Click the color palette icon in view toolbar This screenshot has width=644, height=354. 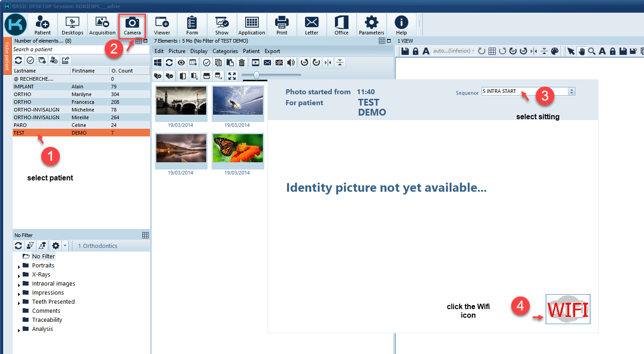tap(555, 51)
